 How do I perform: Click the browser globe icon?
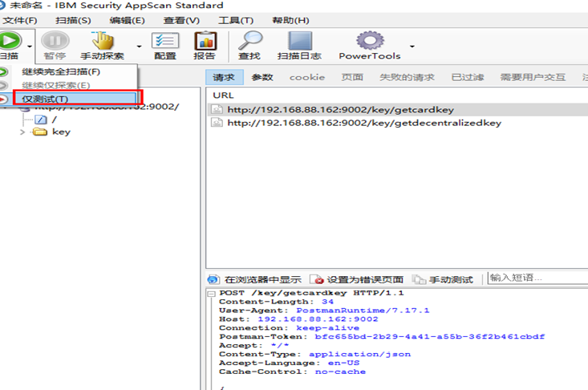(213, 280)
